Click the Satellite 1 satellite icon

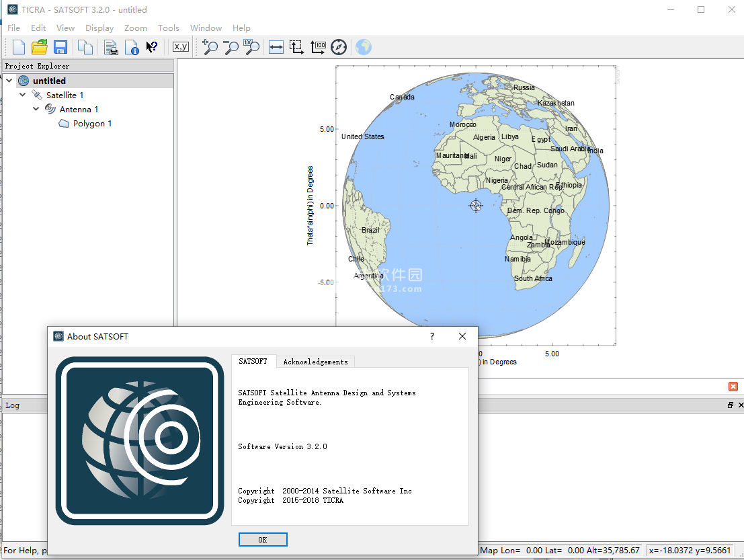(37, 95)
